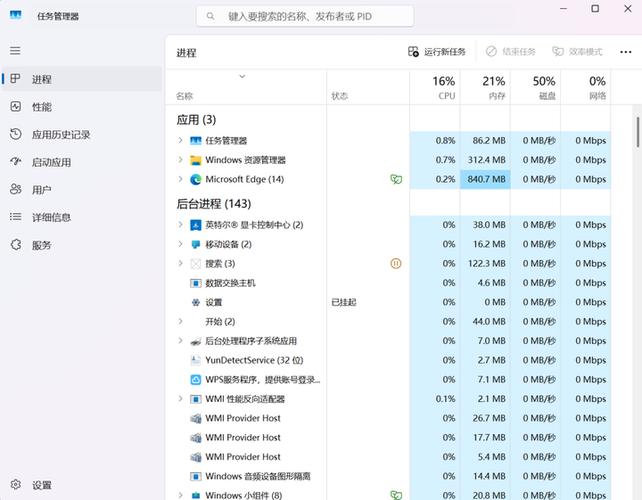Click the 任务管理器 process icon

coord(196,141)
